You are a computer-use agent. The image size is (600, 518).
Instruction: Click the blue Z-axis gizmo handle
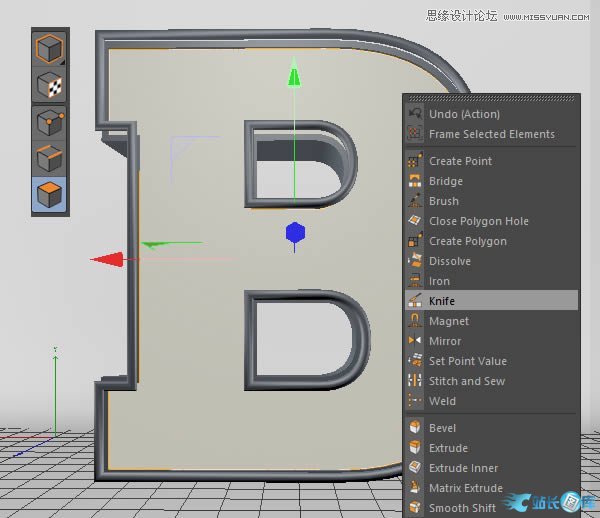click(294, 233)
